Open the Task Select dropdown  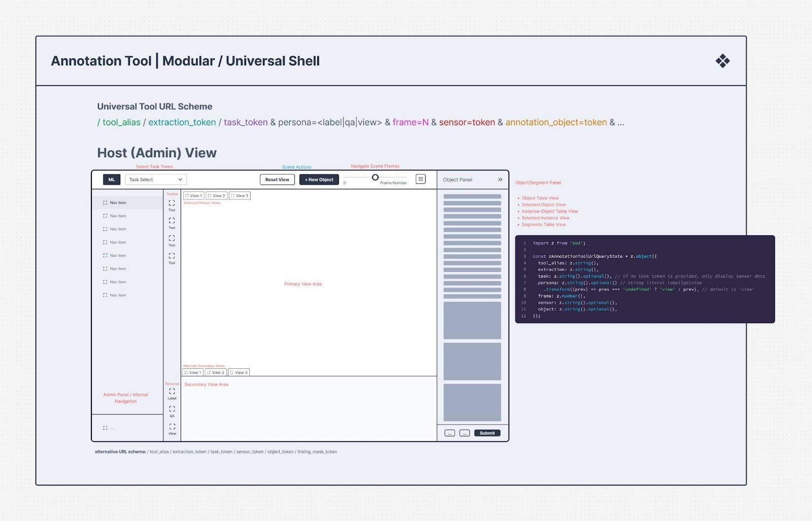[156, 180]
